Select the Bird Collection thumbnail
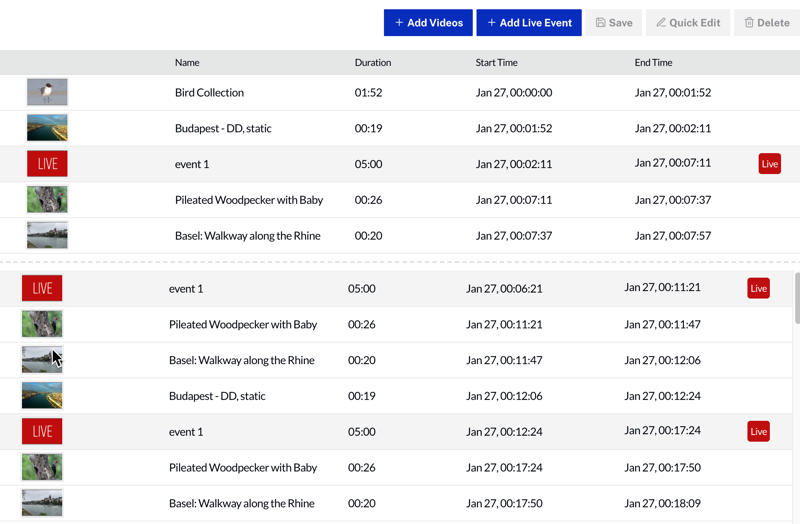 (47, 92)
